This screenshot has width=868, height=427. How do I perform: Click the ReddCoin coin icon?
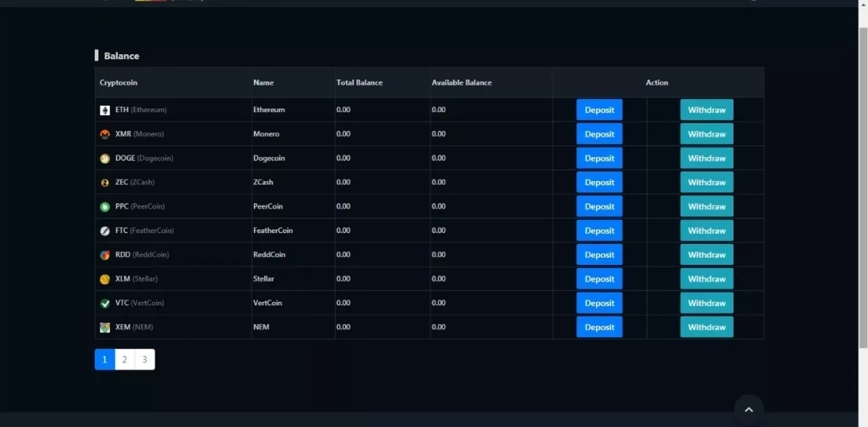[105, 255]
